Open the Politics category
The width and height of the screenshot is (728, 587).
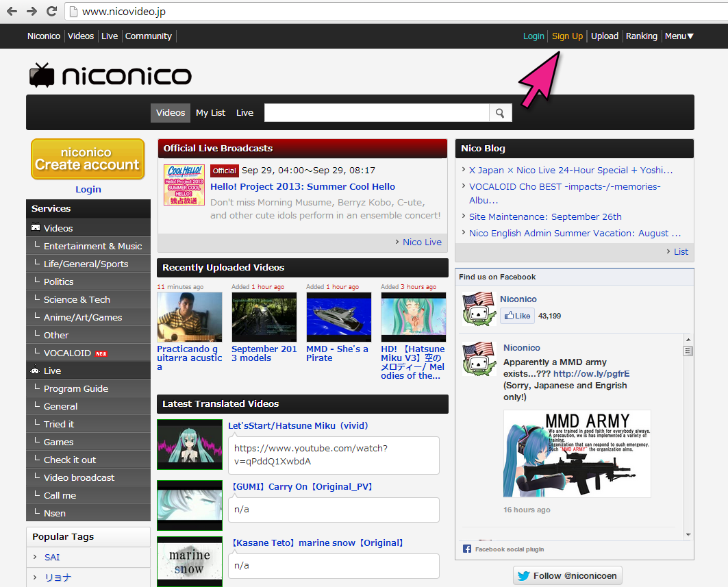[88, 282]
